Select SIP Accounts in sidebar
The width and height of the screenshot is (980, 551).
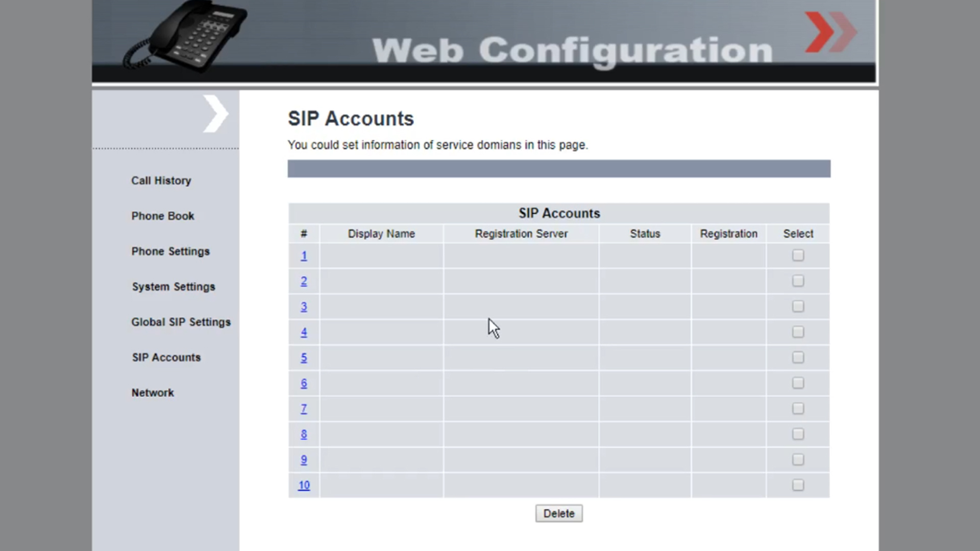tap(166, 358)
